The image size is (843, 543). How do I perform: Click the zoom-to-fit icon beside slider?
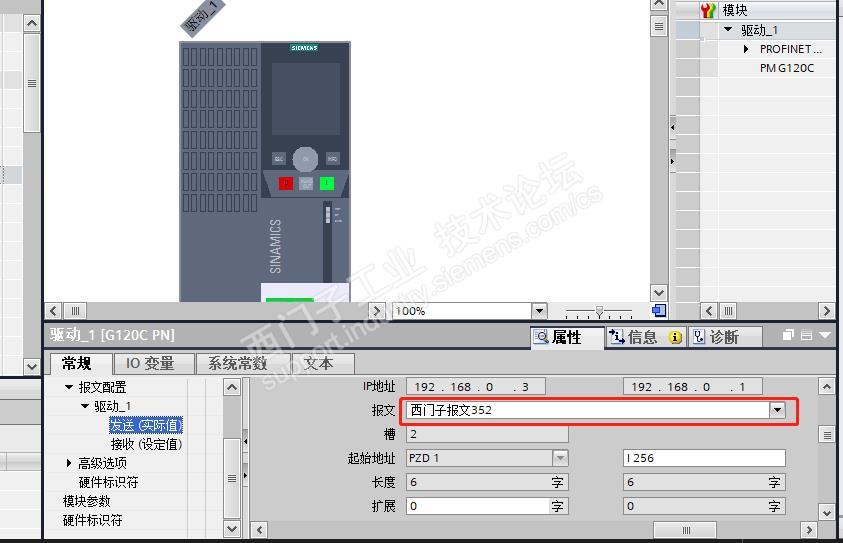click(659, 310)
